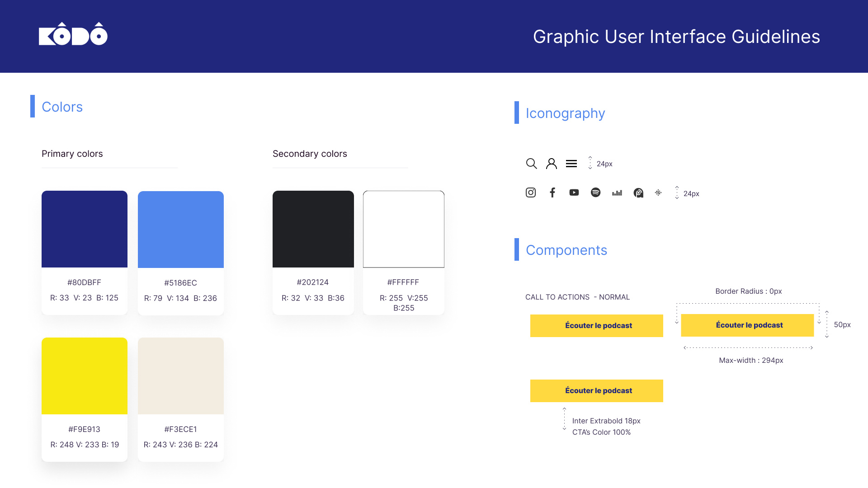Click the Google Podcasts icon
The height and width of the screenshot is (488, 868).
pos(658,192)
